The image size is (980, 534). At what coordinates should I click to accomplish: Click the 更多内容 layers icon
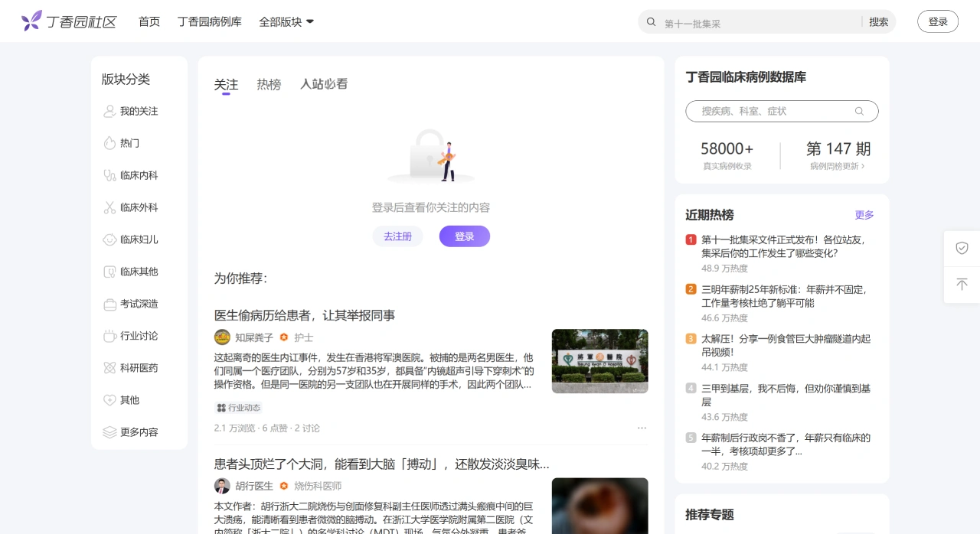(x=109, y=432)
